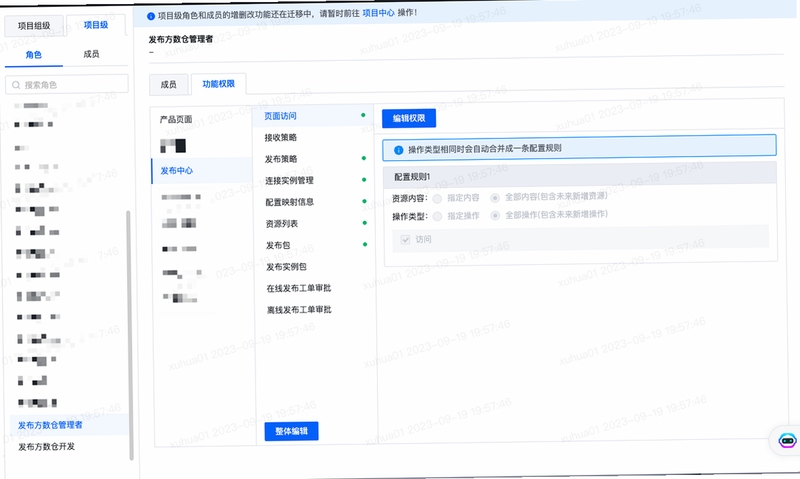Click the 配置规则1 header
This screenshot has height=479, width=800.
tap(580, 175)
